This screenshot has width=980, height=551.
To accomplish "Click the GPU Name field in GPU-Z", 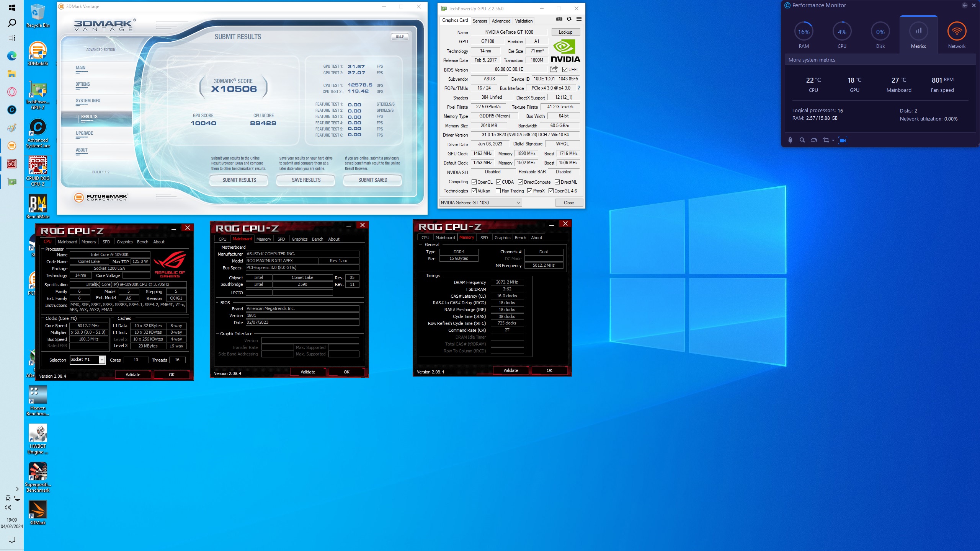I will (x=509, y=32).
